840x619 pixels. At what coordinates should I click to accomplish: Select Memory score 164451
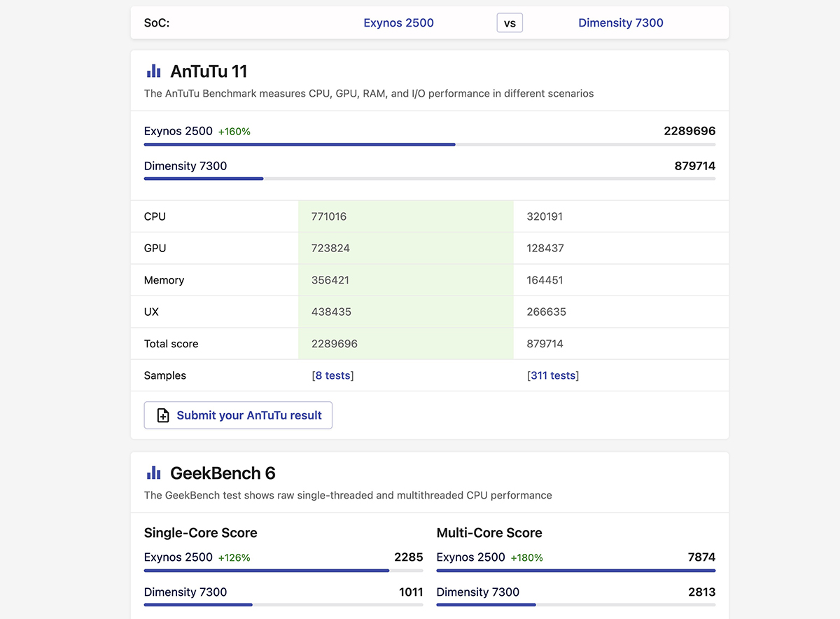point(545,280)
